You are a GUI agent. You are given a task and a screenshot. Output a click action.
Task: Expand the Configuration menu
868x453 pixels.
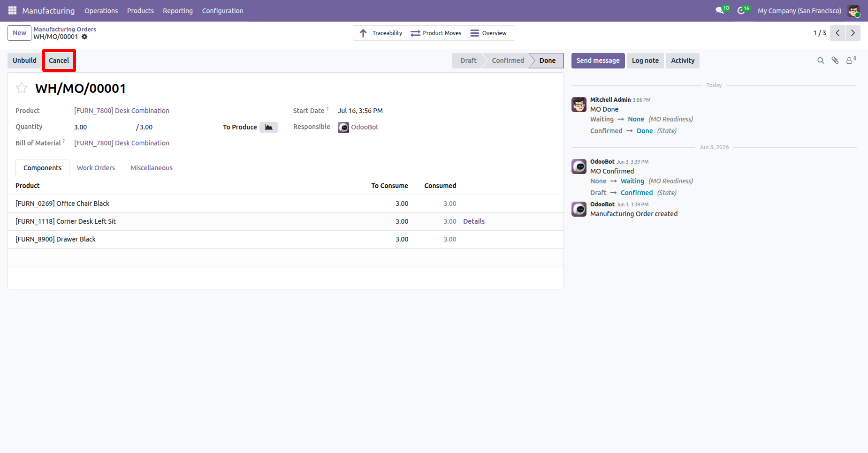coord(222,11)
